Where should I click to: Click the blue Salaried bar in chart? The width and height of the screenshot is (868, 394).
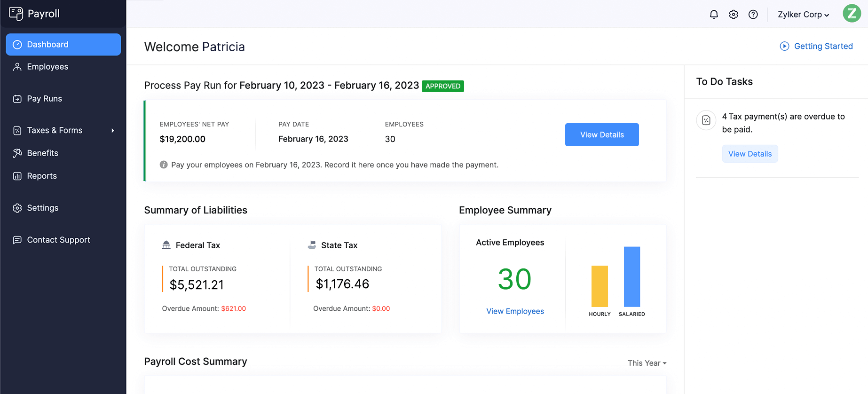click(631, 276)
